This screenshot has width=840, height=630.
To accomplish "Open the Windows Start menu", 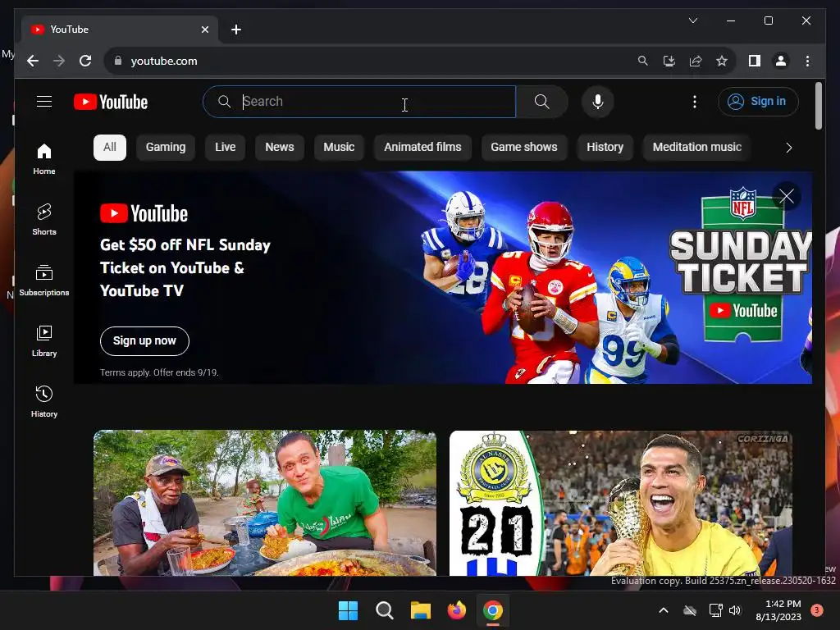I will (x=348, y=610).
